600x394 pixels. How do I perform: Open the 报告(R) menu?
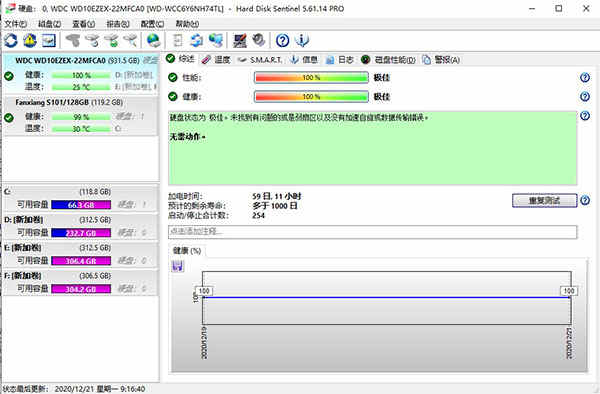(118, 24)
